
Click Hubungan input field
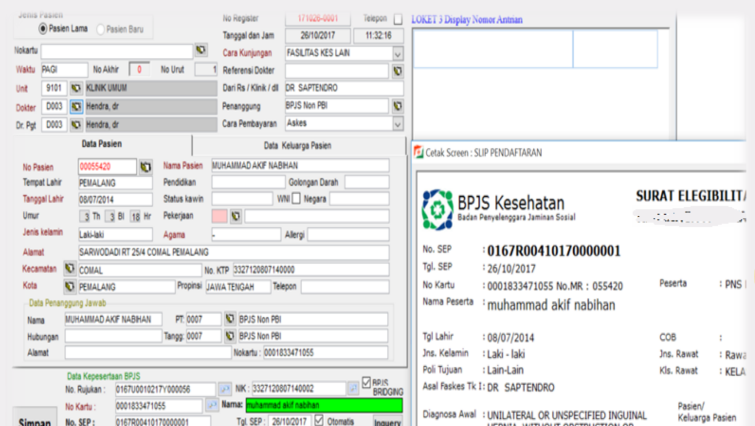pos(113,336)
